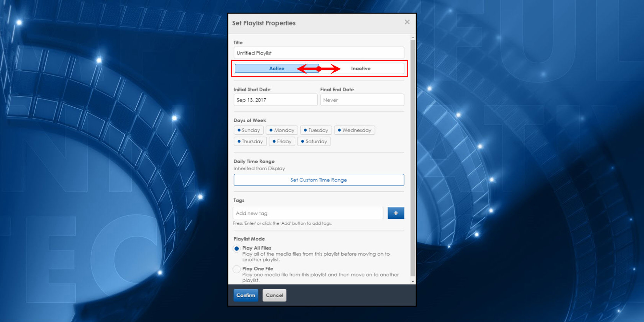Disable Friday for this playlist
The width and height of the screenshot is (644, 322).
282,141
